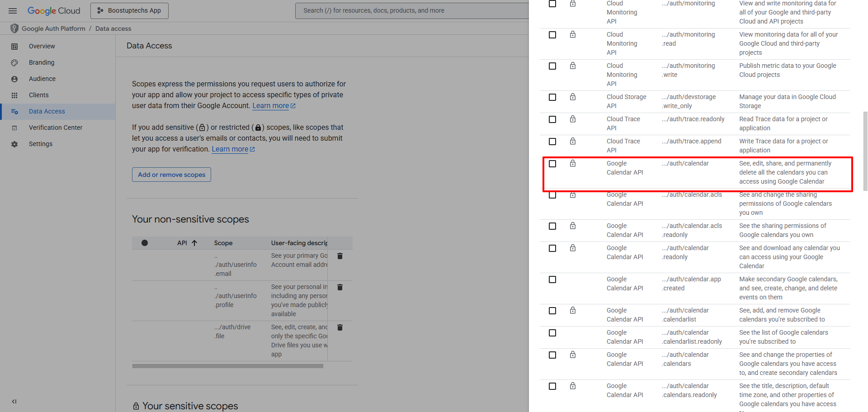Screen dimensions: 868x412
Task: Delete the userinfo.email scope with trash icon
Action: pos(340,256)
